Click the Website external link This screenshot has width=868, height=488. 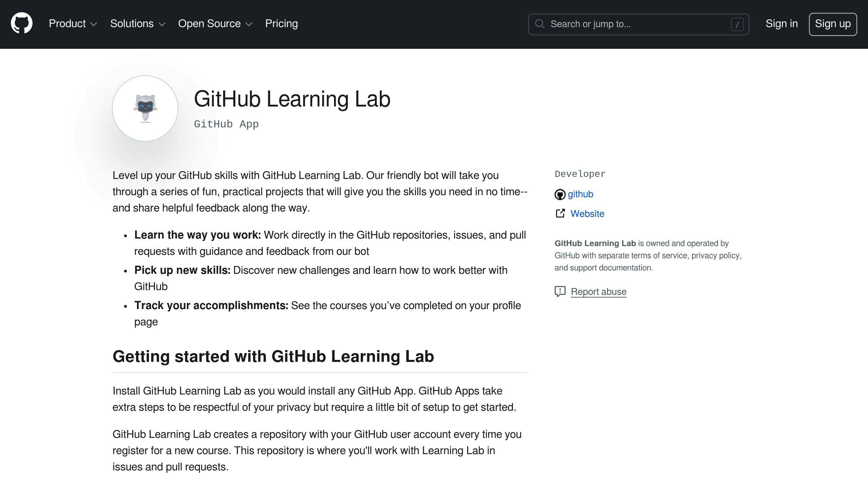pos(587,213)
